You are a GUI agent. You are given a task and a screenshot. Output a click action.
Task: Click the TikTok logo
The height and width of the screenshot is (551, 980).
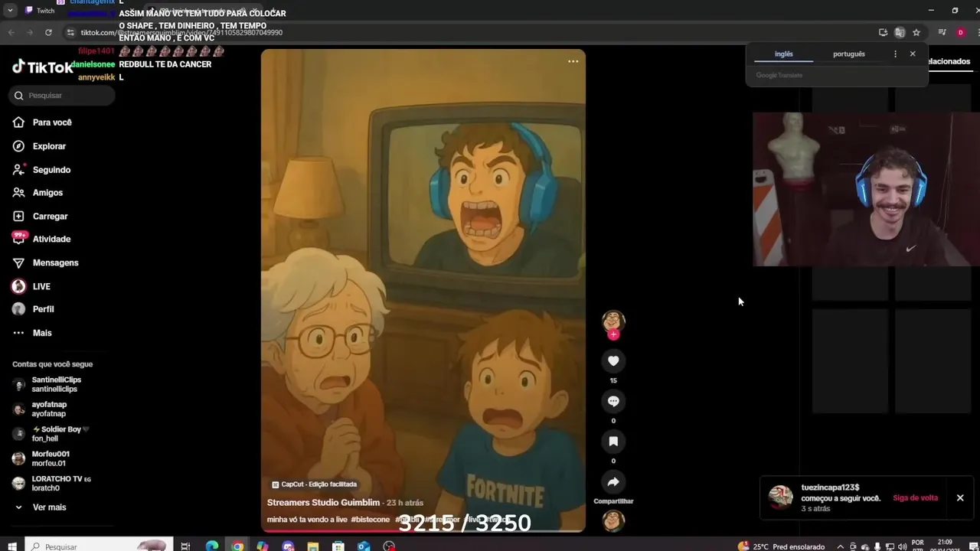point(43,67)
